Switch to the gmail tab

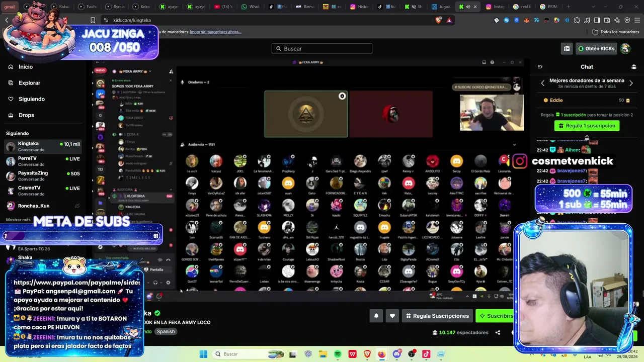(10, 7)
